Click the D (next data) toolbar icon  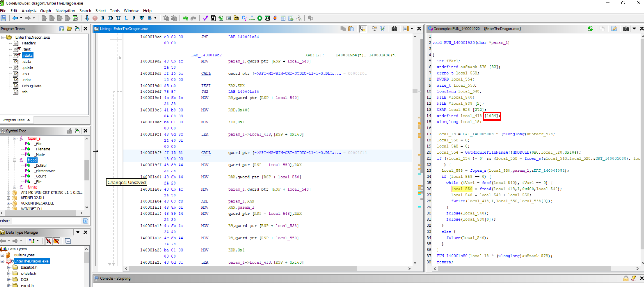(110, 18)
